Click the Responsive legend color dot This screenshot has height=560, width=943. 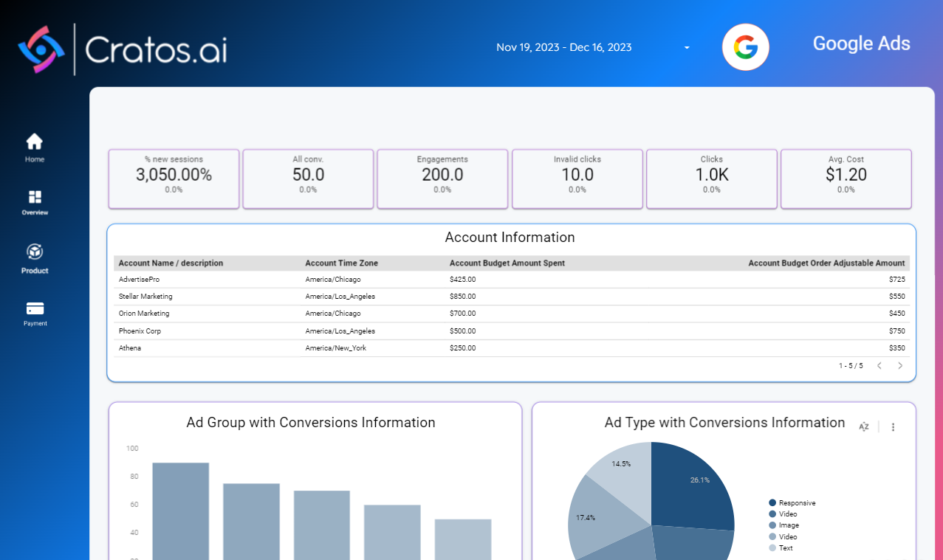[772, 503]
